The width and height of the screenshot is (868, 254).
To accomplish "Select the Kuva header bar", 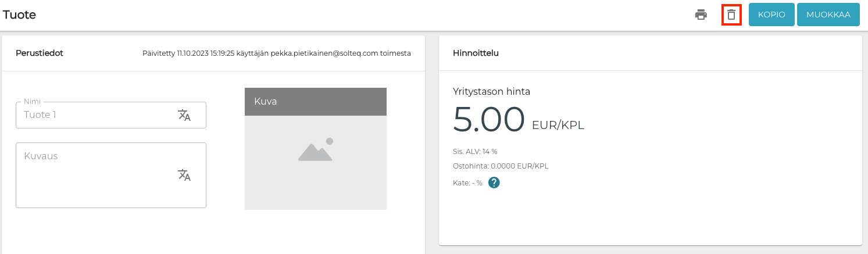I will (316, 102).
